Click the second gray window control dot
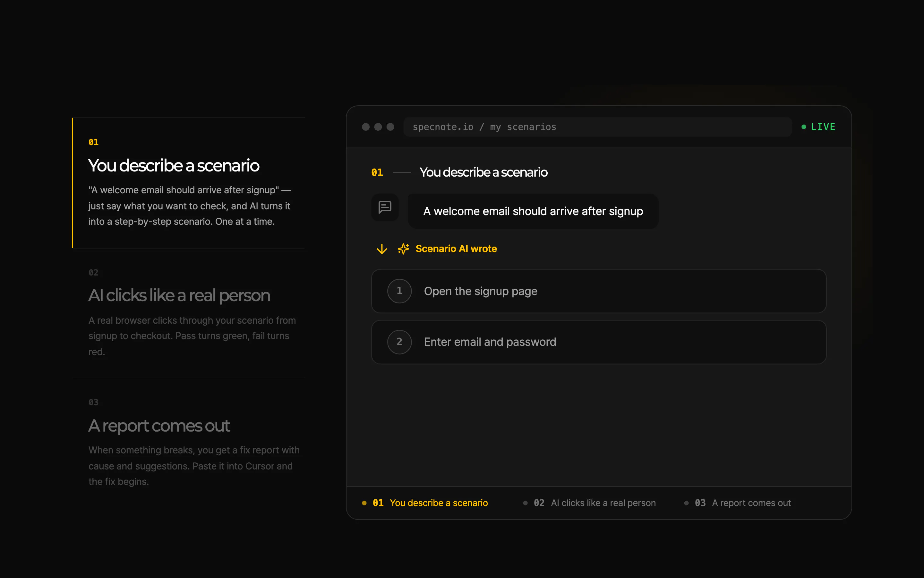The width and height of the screenshot is (924, 578). [378, 127]
